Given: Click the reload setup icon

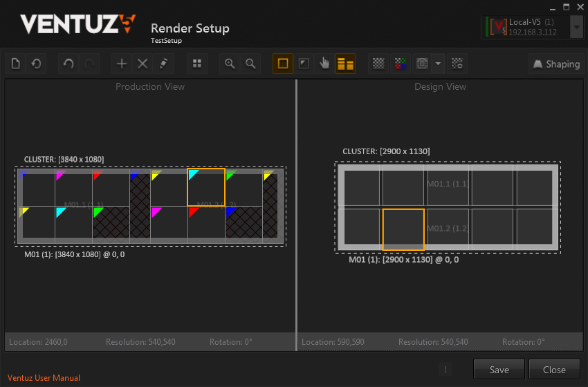Looking at the screenshot, I should click(36, 64).
